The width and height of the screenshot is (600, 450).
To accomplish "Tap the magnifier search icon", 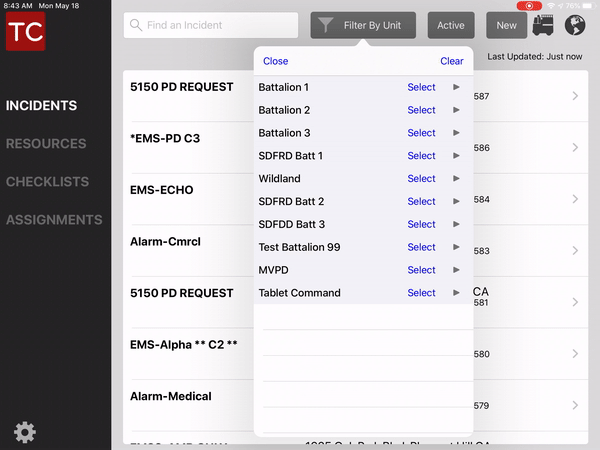I will tap(135, 25).
